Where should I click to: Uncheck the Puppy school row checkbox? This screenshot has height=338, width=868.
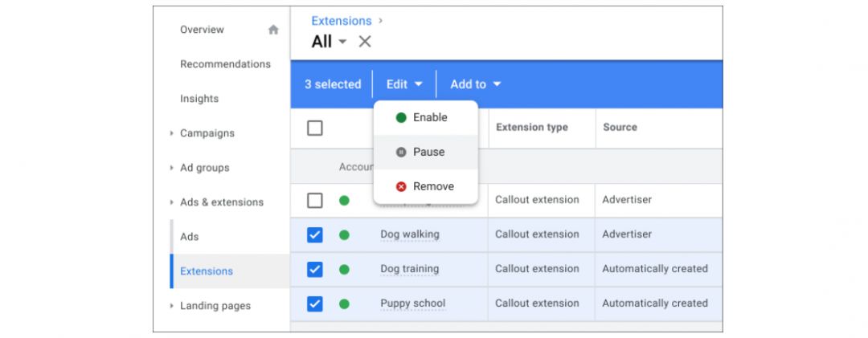(315, 304)
